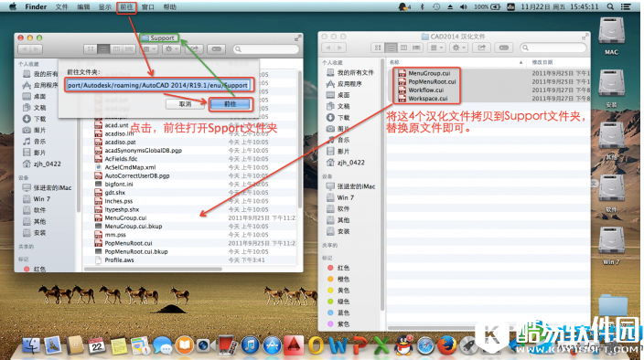Open Finder in the Dock

pyautogui.click(x=31, y=345)
